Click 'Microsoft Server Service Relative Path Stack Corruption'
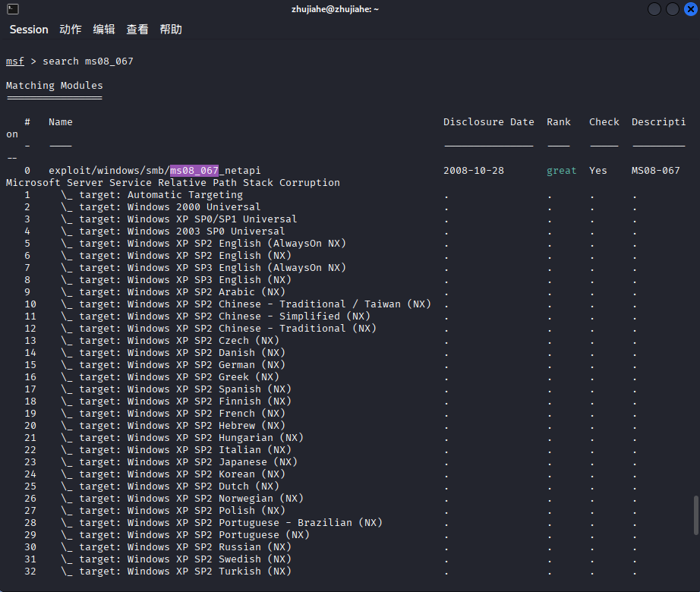Viewport: 700px width, 592px height. 173,182
